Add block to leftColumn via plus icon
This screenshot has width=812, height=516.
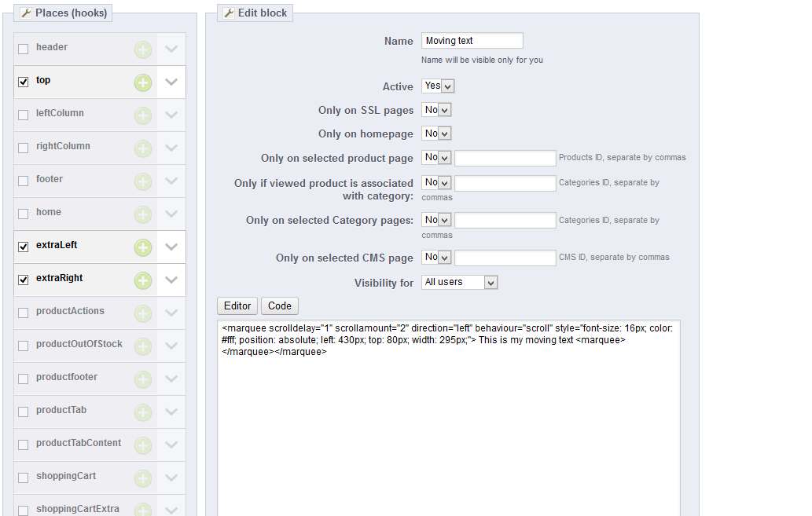point(143,115)
